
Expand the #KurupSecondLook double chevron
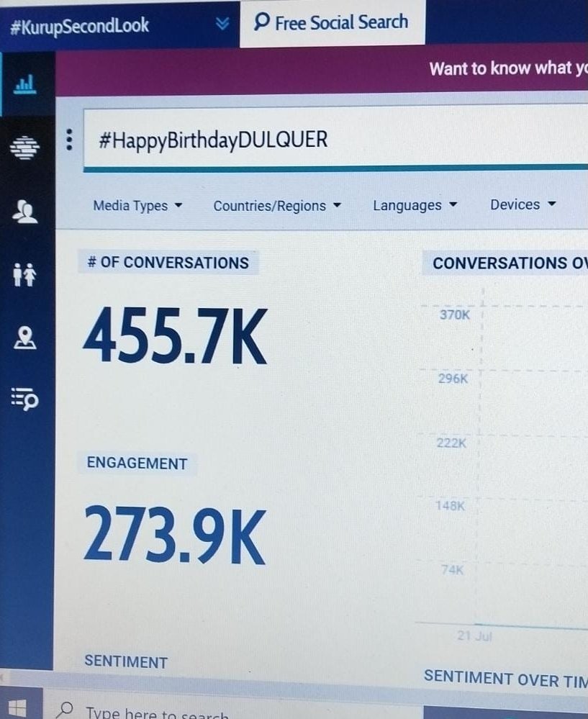point(222,23)
